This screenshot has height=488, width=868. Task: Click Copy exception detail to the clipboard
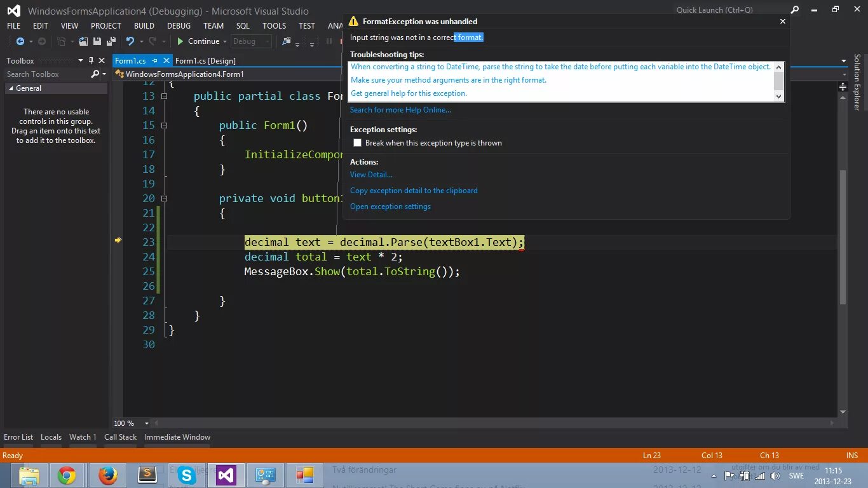(414, 191)
